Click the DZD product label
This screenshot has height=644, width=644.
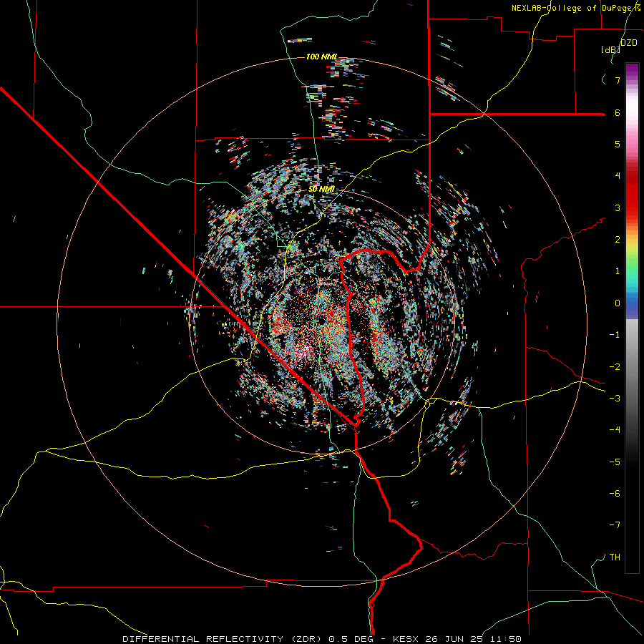pyautogui.click(x=628, y=43)
